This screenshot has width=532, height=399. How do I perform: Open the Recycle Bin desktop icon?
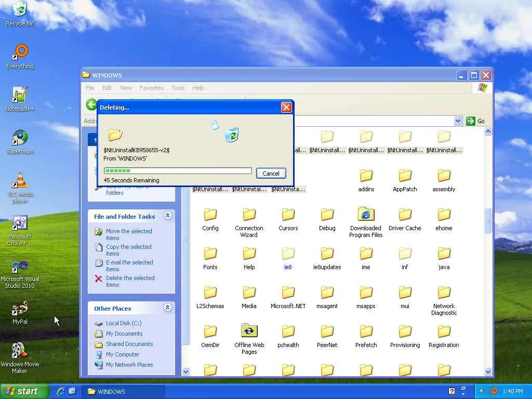(20, 14)
